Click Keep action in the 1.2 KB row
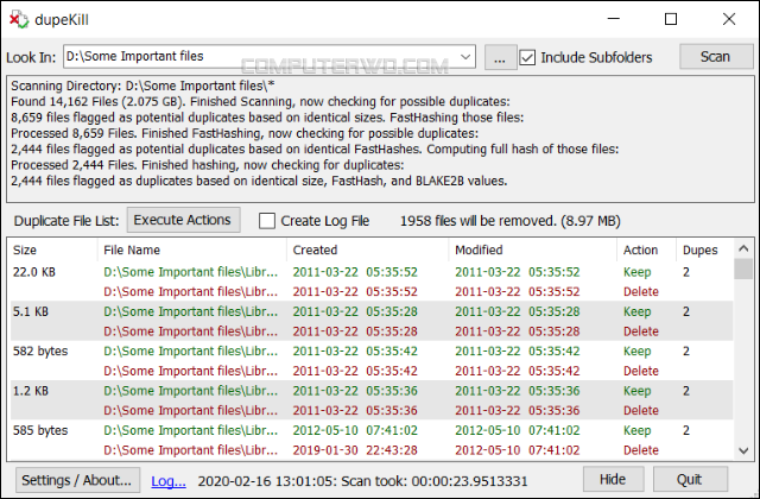The height and width of the screenshot is (499, 760). coord(637,391)
